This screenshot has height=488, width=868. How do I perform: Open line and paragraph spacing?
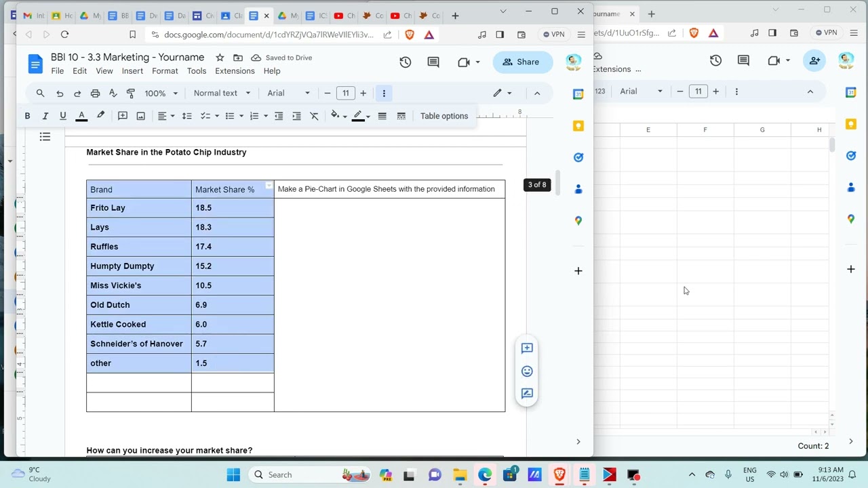tap(187, 116)
